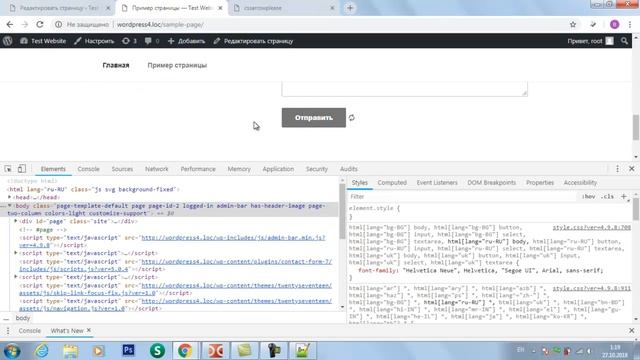
Task: Expand the div id page node
Action: point(16,221)
